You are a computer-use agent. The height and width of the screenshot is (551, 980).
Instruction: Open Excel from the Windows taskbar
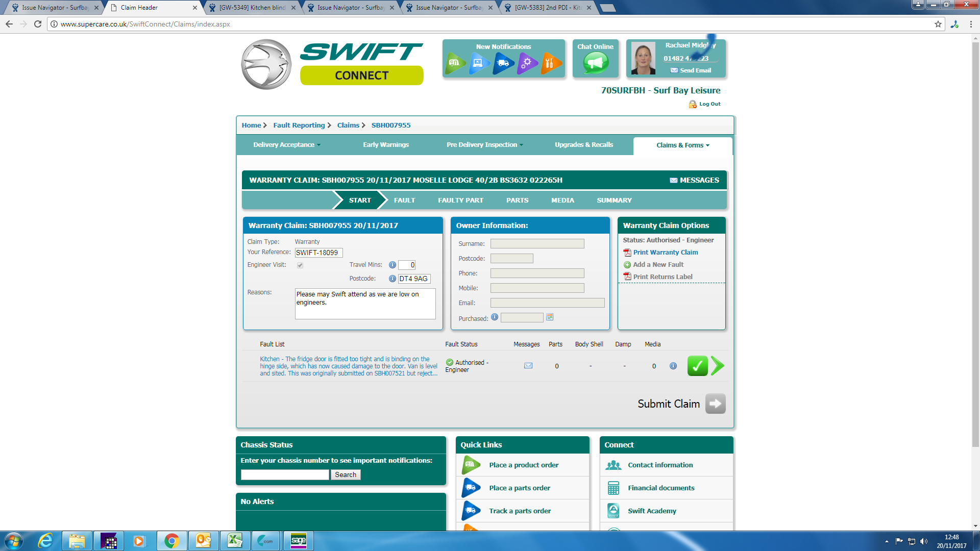(x=235, y=541)
